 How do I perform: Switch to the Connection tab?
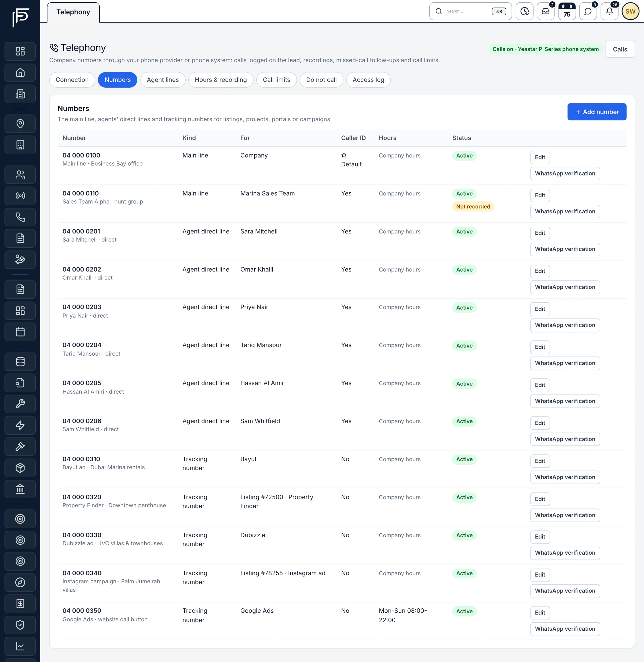point(72,80)
